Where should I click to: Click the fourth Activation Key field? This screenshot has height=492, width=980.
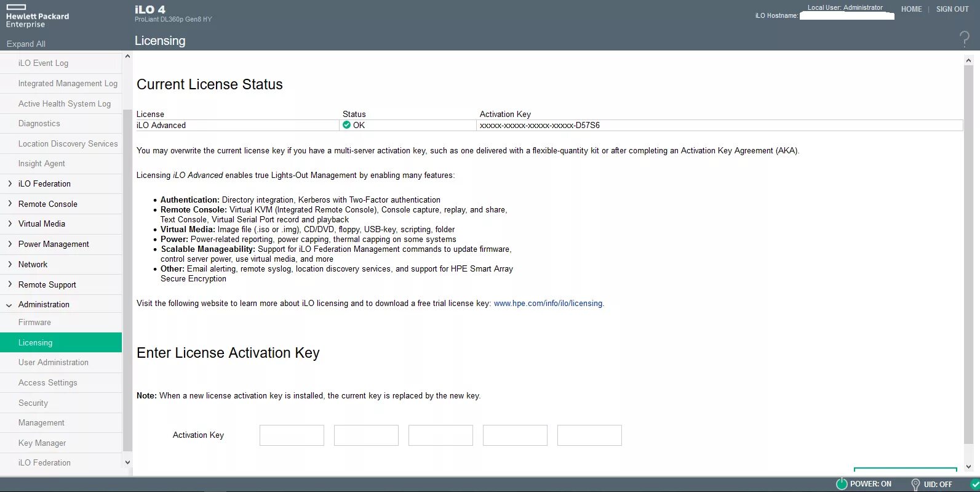pos(515,435)
